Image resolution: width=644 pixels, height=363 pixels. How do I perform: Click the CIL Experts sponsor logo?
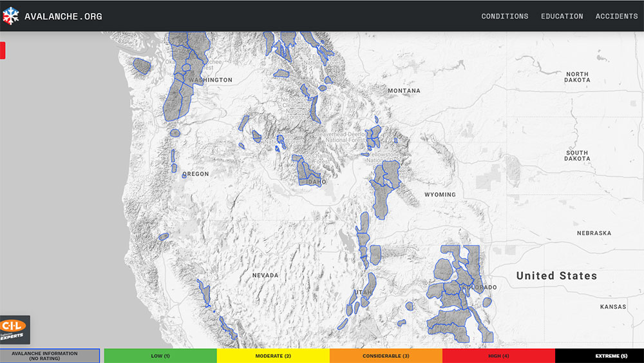pyautogui.click(x=14, y=329)
